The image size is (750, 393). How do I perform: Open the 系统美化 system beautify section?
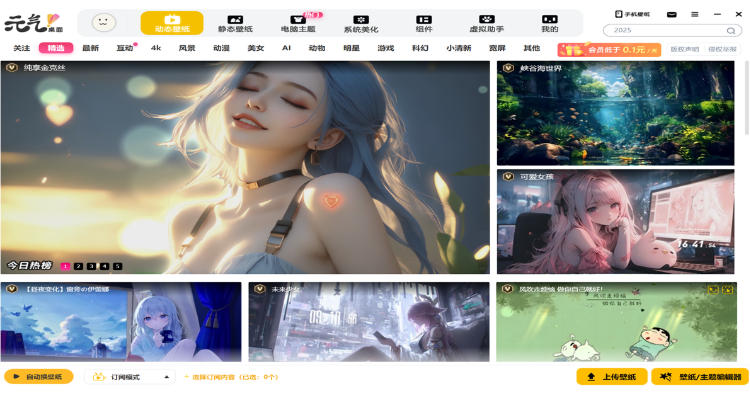click(361, 23)
